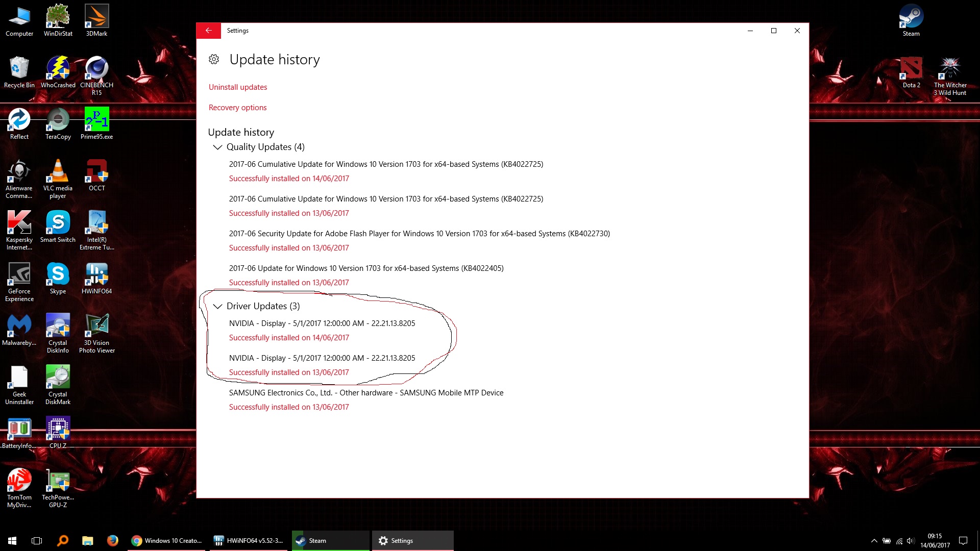Switch to the Steam taskbar window
Image resolution: width=980 pixels, height=551 pixels.
pos(331,541)
